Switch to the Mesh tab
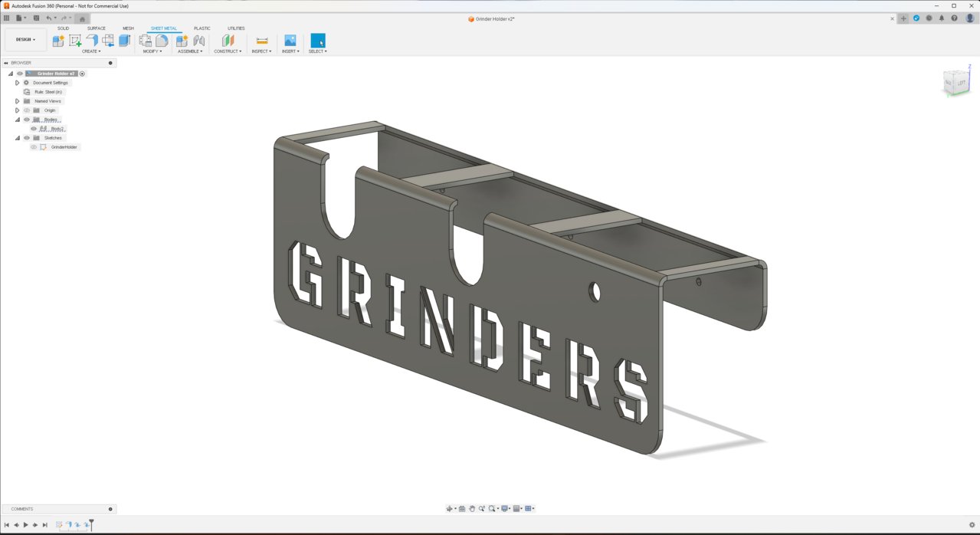Screen dimensions: 980x535 [128, 28]
